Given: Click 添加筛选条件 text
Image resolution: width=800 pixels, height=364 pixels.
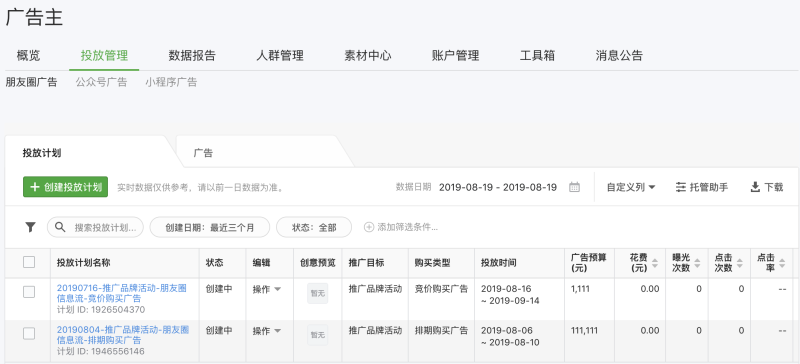Looking at the screenshot, I should (x=407, y=227).
